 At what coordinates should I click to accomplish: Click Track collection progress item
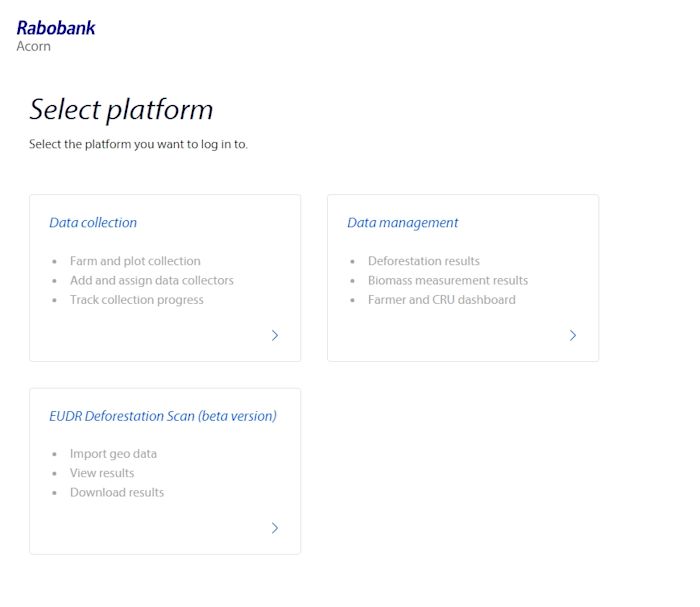pyautogui.click(x=137, y=299)
